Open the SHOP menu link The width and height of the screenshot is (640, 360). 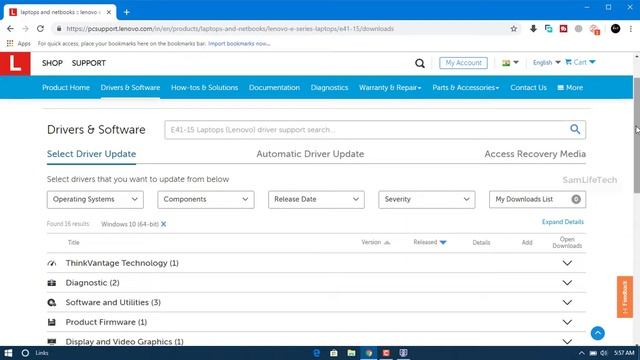click(x=52, y=63)
